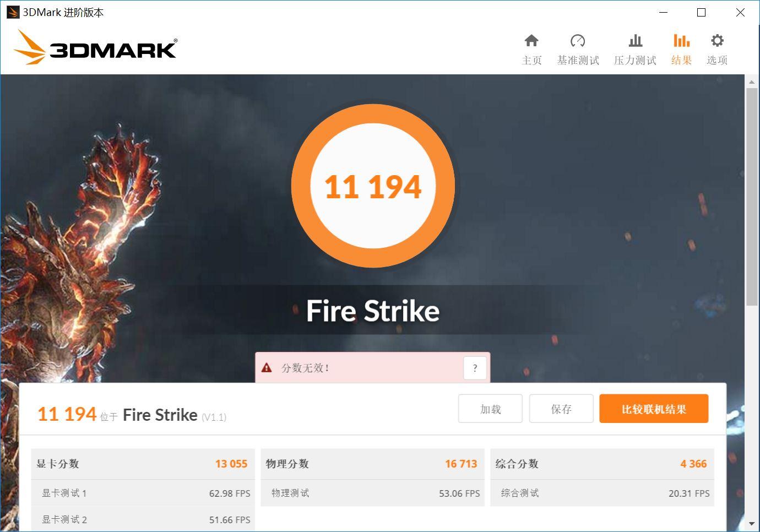Click the 分数无效 invalid score banner

(x=372, y=368)
